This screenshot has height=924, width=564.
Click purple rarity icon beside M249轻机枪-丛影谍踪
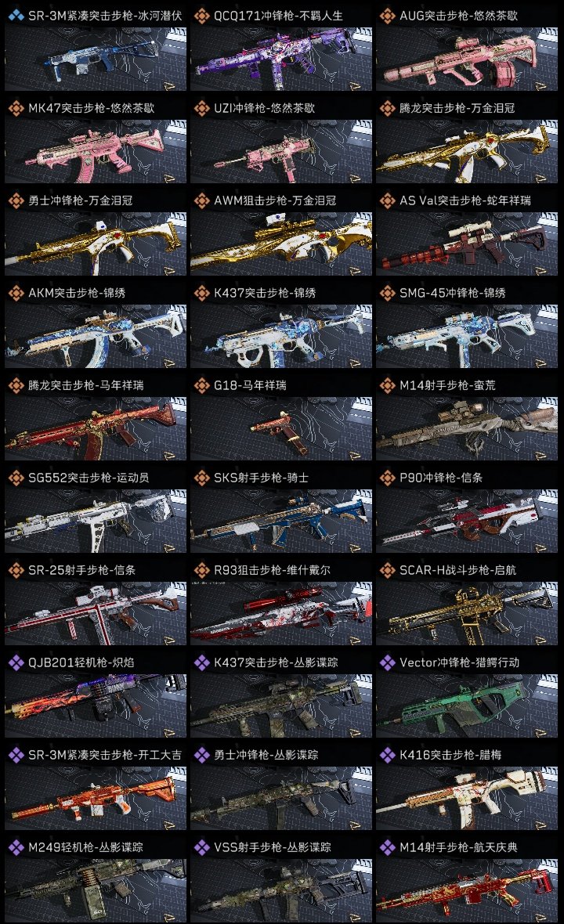pyautogui.click(x=16, y=846)
